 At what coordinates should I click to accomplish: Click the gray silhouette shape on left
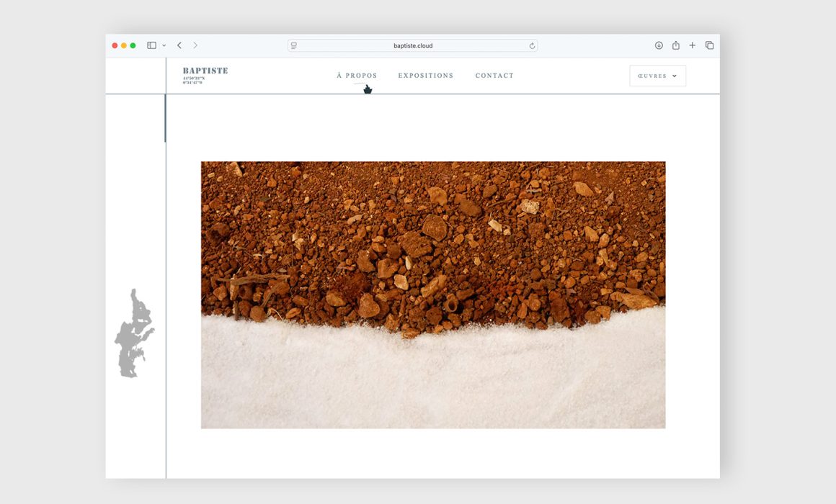133,335
